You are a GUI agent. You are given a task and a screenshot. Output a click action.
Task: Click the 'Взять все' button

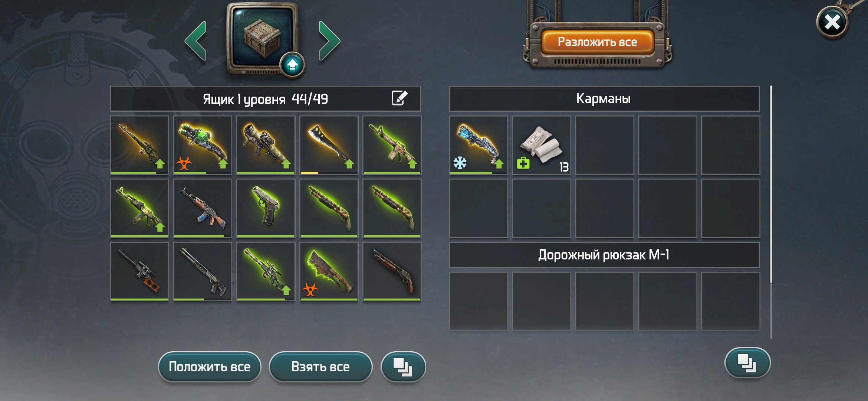(320, 367)
